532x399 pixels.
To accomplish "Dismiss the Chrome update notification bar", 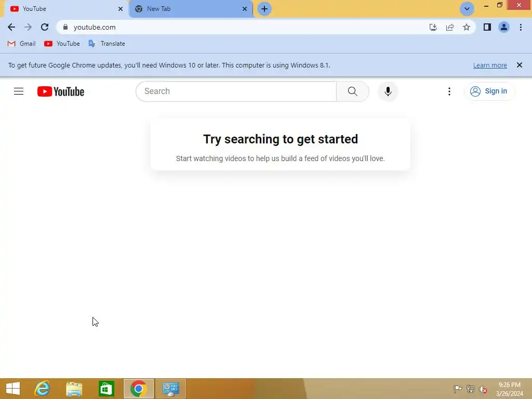I will click(520, 65).
